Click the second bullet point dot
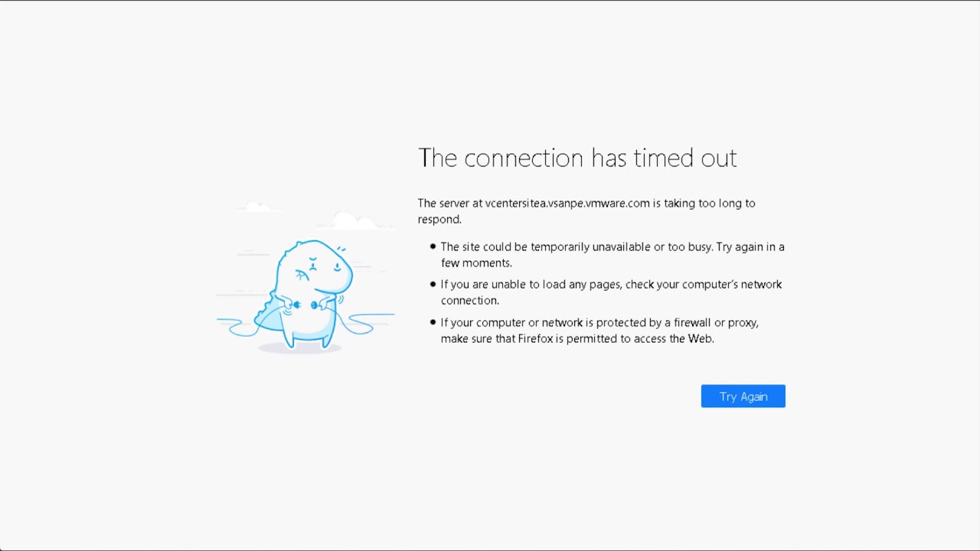Viewport: 980px width, 551px height. (433, 284)
